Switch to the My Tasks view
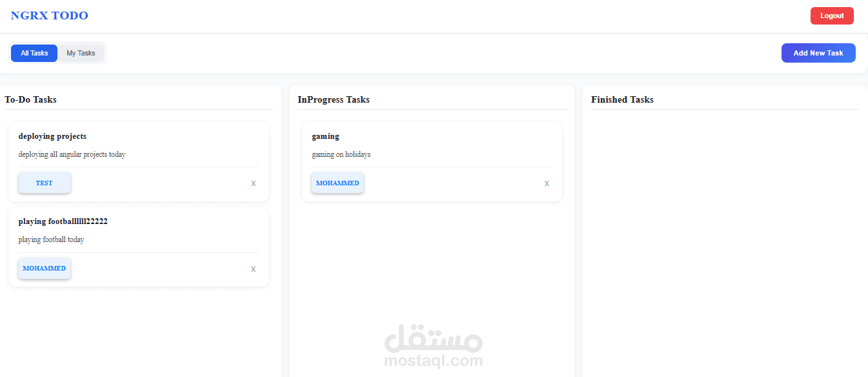The height and width of the screenshot is (377, 868). tap(81, 53)
